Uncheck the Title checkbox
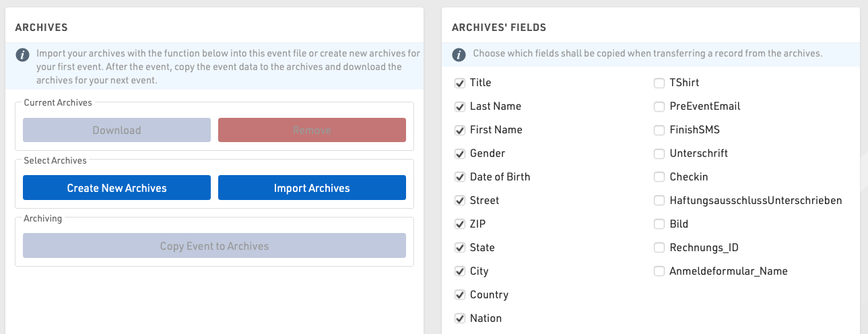This screenshot has width=868, height=334. 460,83
